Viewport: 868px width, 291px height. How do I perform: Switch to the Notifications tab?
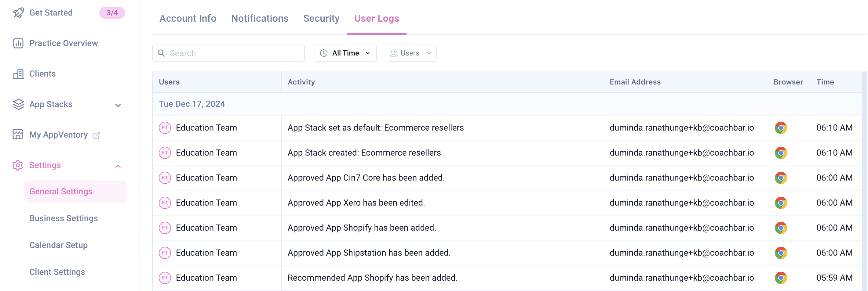click(260, 19)
